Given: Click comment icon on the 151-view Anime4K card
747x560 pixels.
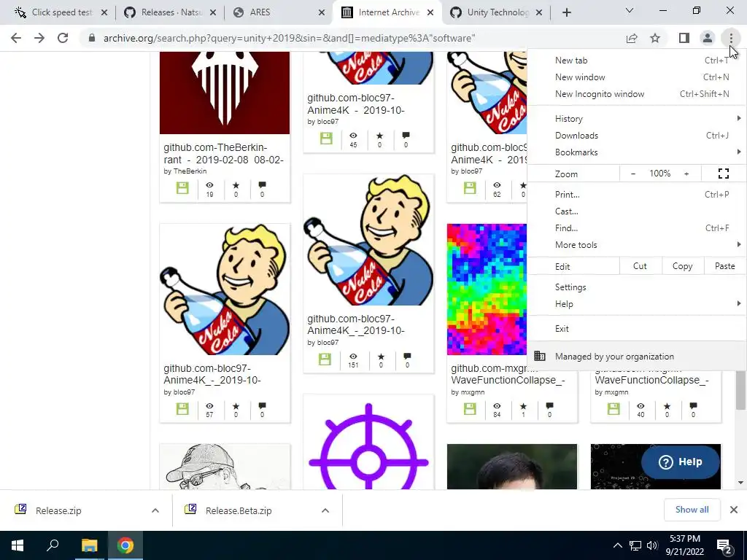Looking at the screenshot, I should click(407, 356).
